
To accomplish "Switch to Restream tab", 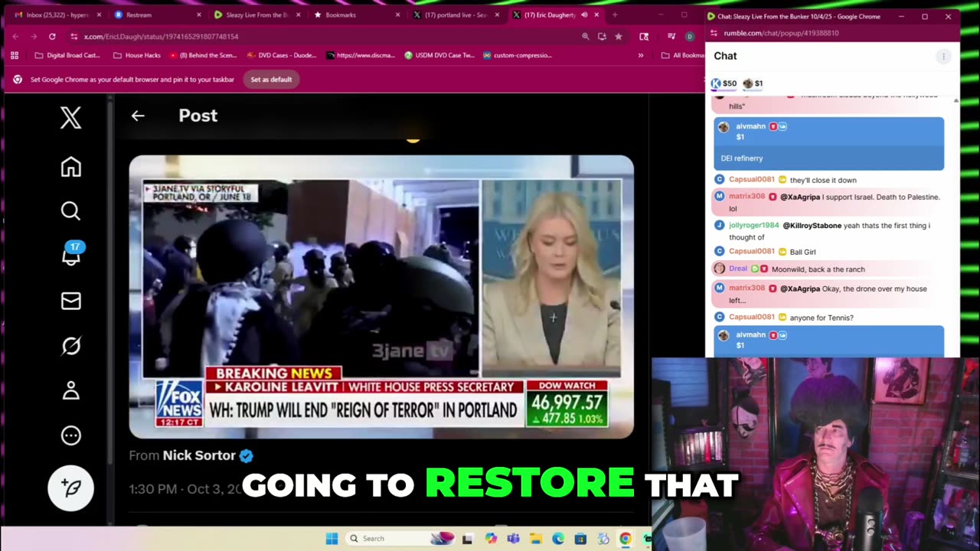I will click(x=157, y=15).
